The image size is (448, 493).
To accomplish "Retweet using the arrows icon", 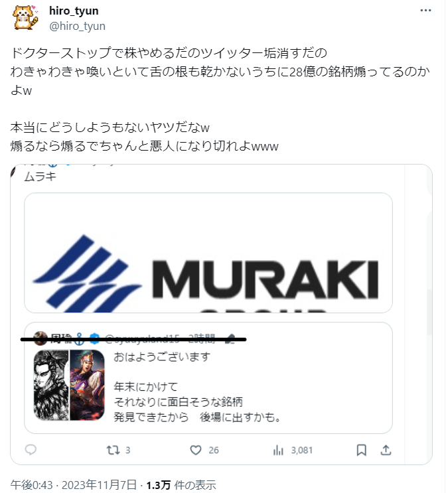I will pyautogui.click(x=113, y=450).
